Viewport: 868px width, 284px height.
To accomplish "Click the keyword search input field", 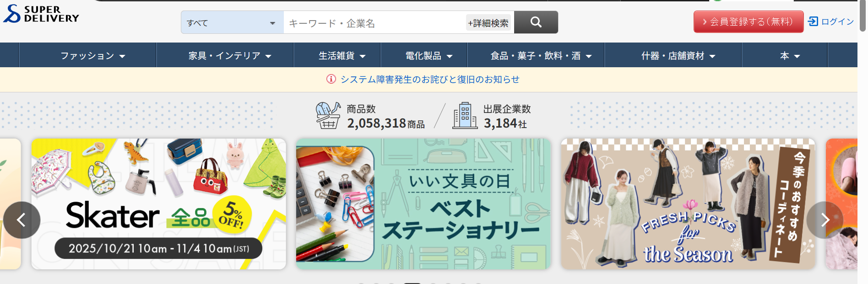I will point(374,23).
